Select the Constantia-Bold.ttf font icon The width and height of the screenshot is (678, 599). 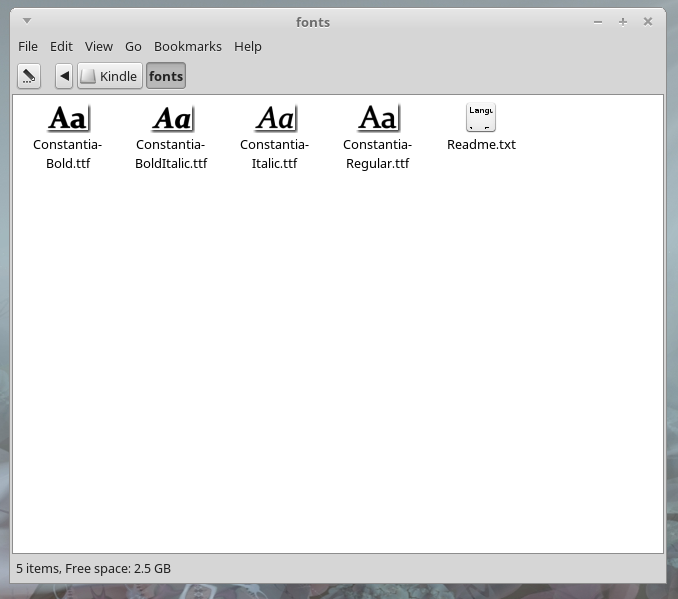68,118
